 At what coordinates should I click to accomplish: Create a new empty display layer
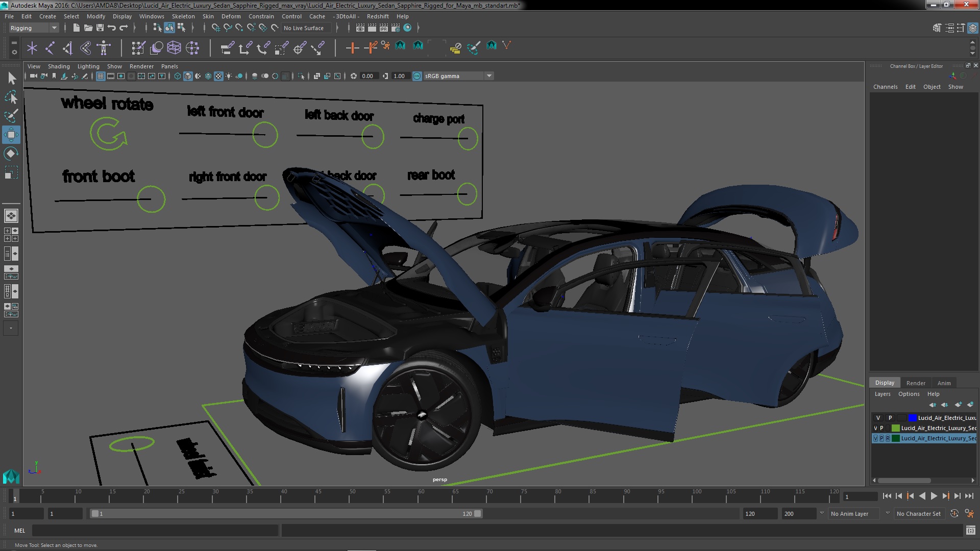(x=958, y=405)
